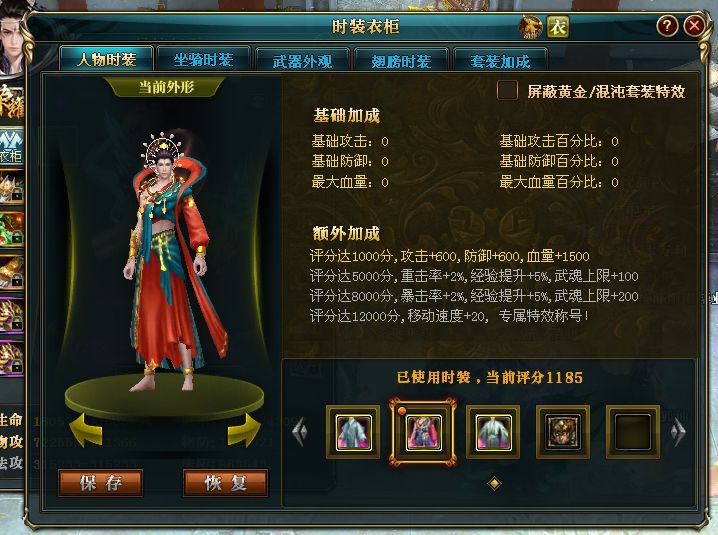Select the first light-blue robe costume slot
The width and height of the screenshot is (718, 535).
click(353, 432)
